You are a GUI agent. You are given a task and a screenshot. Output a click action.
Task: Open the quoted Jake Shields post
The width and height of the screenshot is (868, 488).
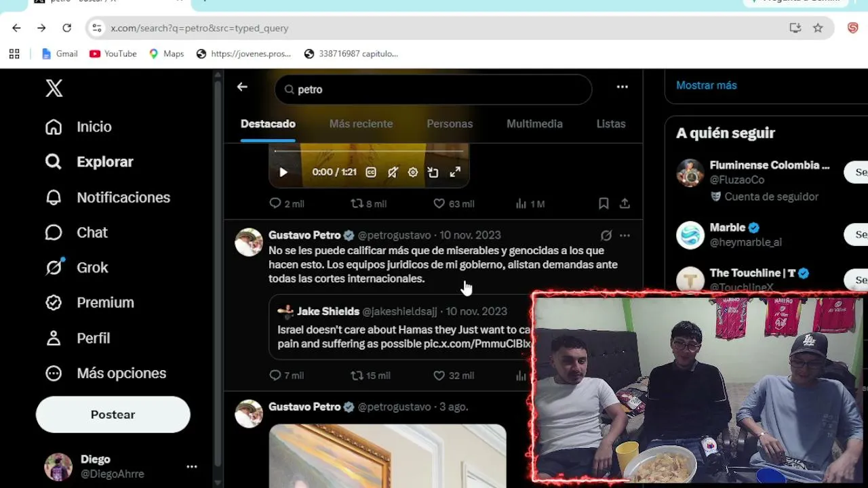click(401, 327)
